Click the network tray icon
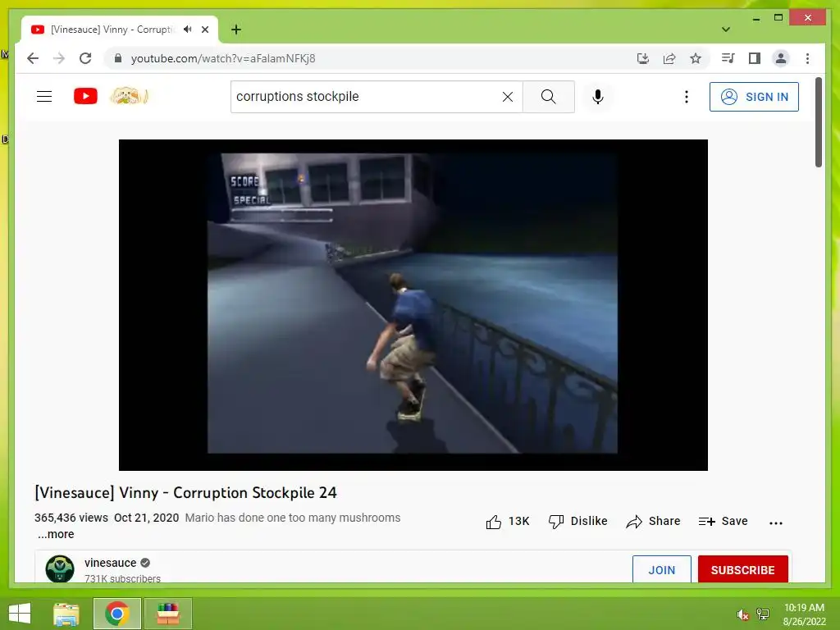This screenshot has height=630, width=840. tap(763, 614)
